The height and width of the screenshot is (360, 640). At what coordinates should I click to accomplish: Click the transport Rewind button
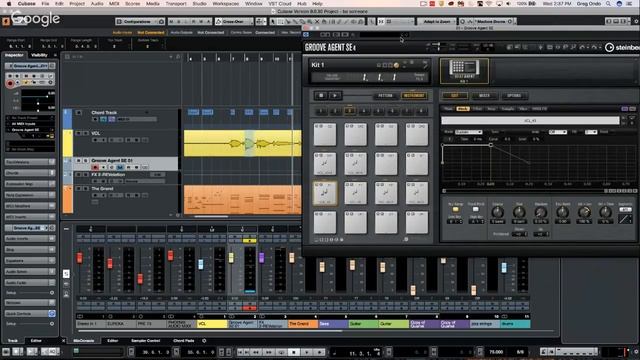tap(256, 352)
